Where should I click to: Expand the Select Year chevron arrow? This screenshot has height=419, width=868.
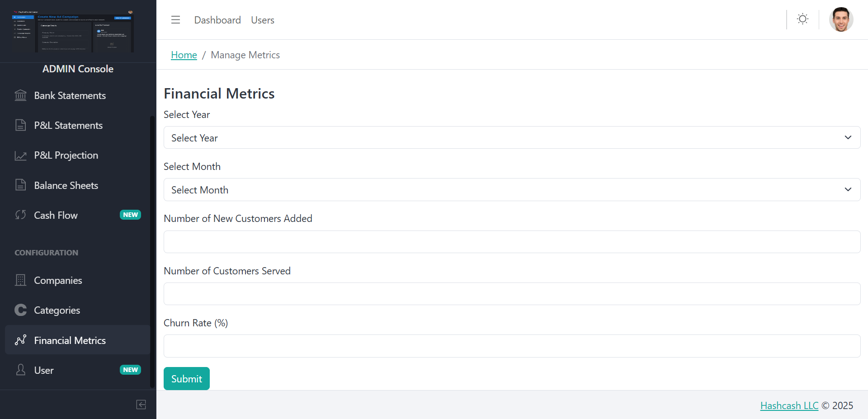pyautogui.click(x=848, y=137)
